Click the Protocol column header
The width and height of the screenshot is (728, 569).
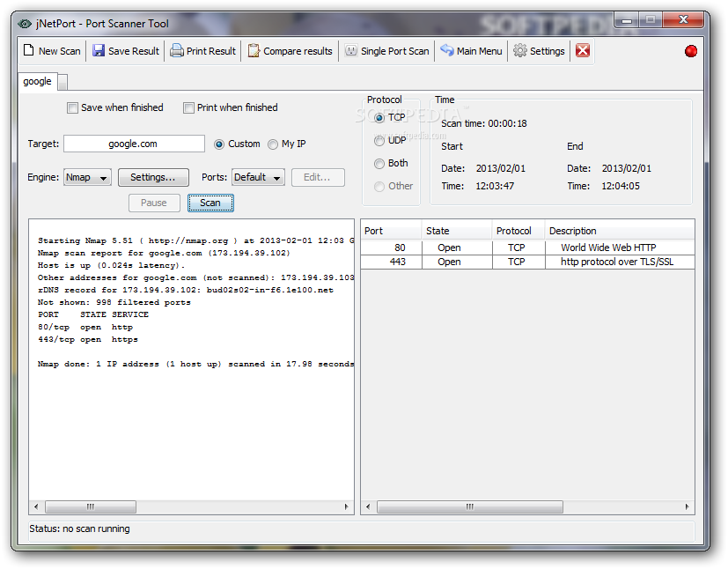[518, 231]
